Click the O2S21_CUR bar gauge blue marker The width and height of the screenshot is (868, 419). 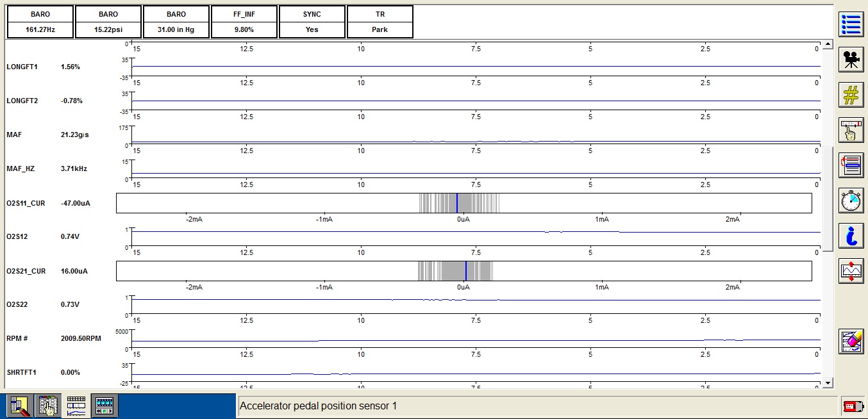tap(466, 271)
